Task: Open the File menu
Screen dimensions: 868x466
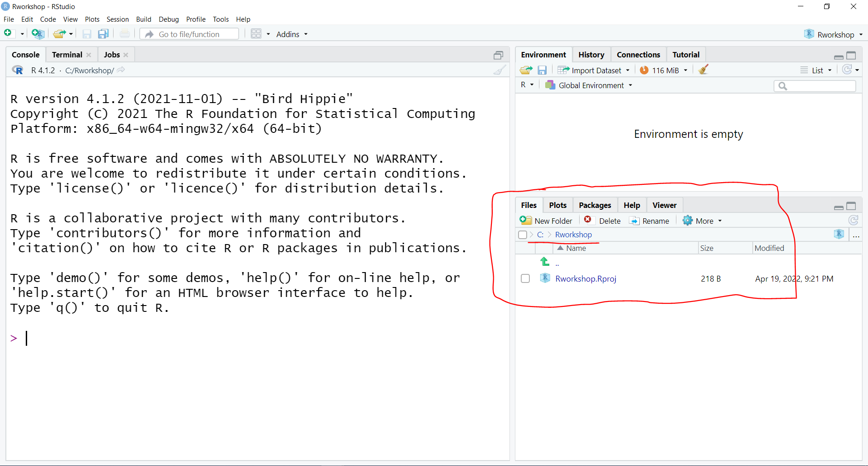Action: tap(9, 19)
